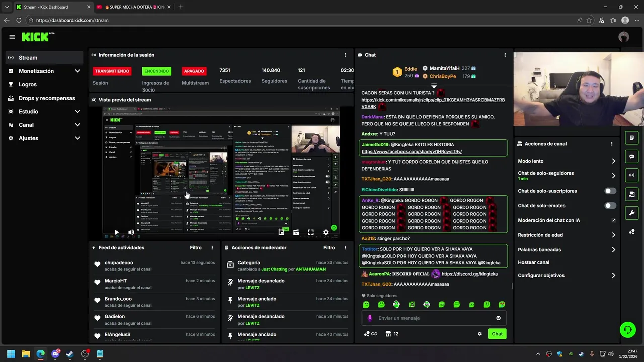The width and height of the screenshot is (644, 362).
Task: Open the Modo lento options arrow
Action: [613, 161]
